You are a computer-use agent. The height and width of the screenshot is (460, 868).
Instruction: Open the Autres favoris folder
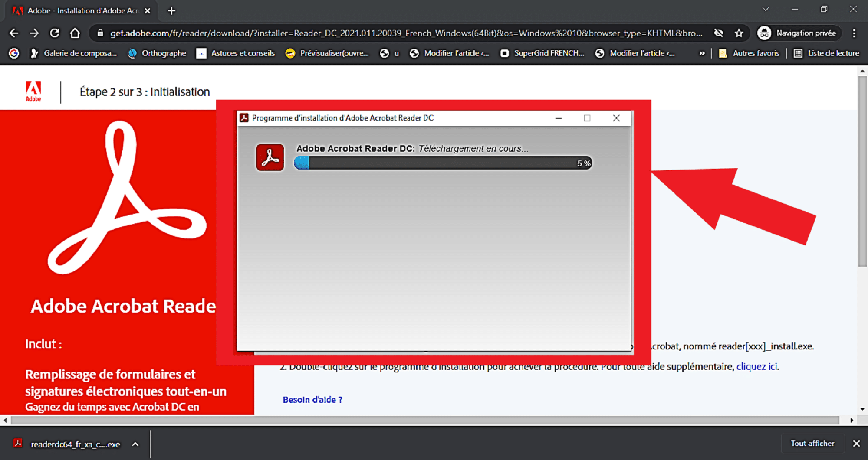749,53
